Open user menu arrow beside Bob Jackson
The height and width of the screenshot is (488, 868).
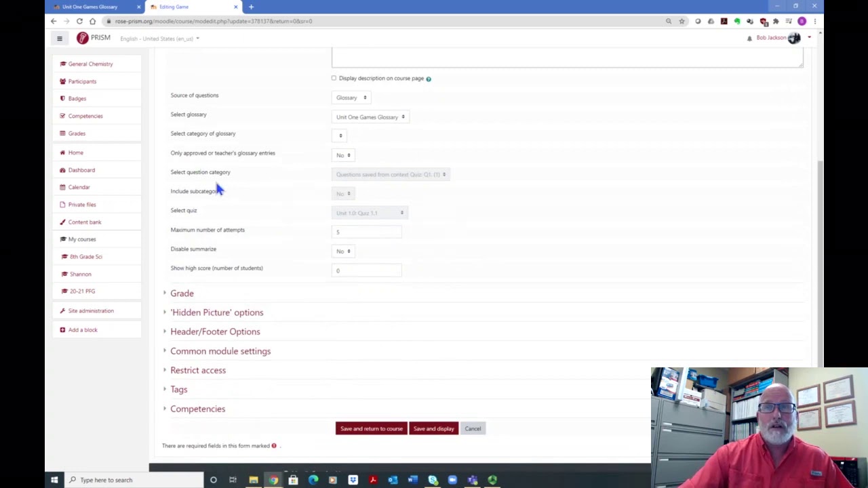tap(809, 38)
